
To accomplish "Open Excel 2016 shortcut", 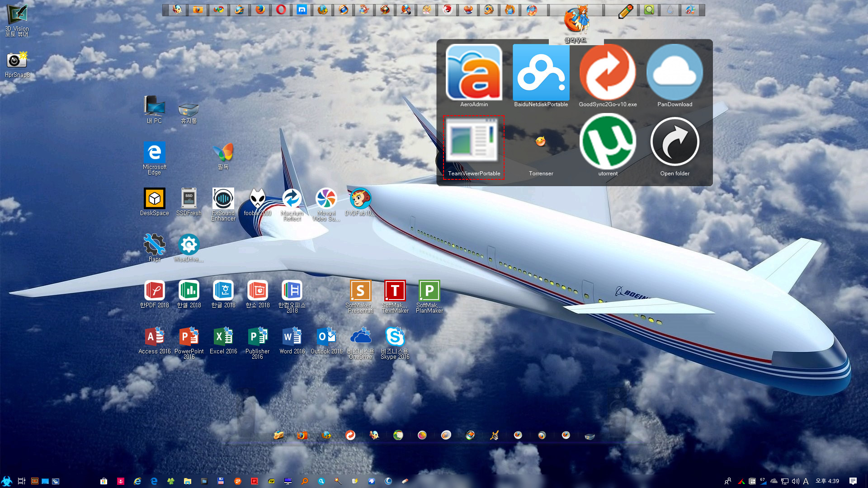I will 223,340.
